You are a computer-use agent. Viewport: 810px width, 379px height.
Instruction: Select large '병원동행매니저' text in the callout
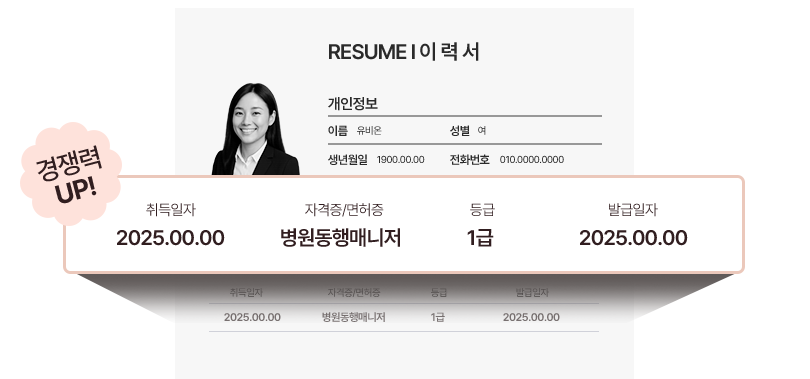coord(340,238)
